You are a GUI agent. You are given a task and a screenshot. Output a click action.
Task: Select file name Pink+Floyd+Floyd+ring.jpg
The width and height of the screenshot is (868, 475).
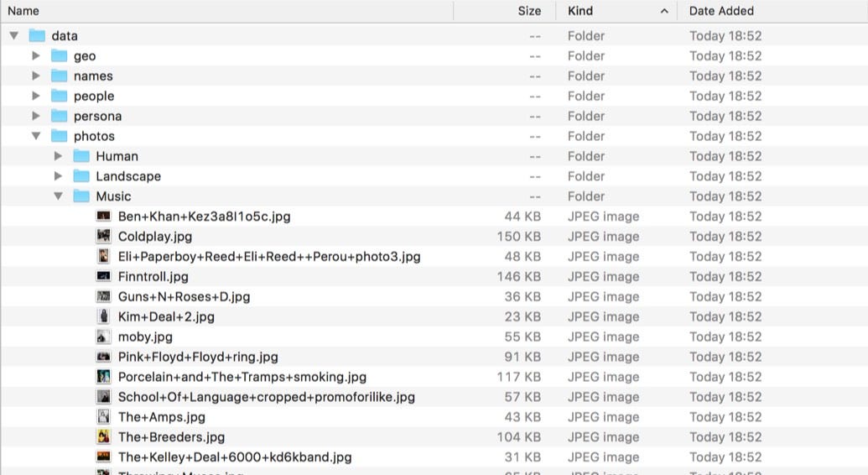pyautogui.click(x=198, y=357)
